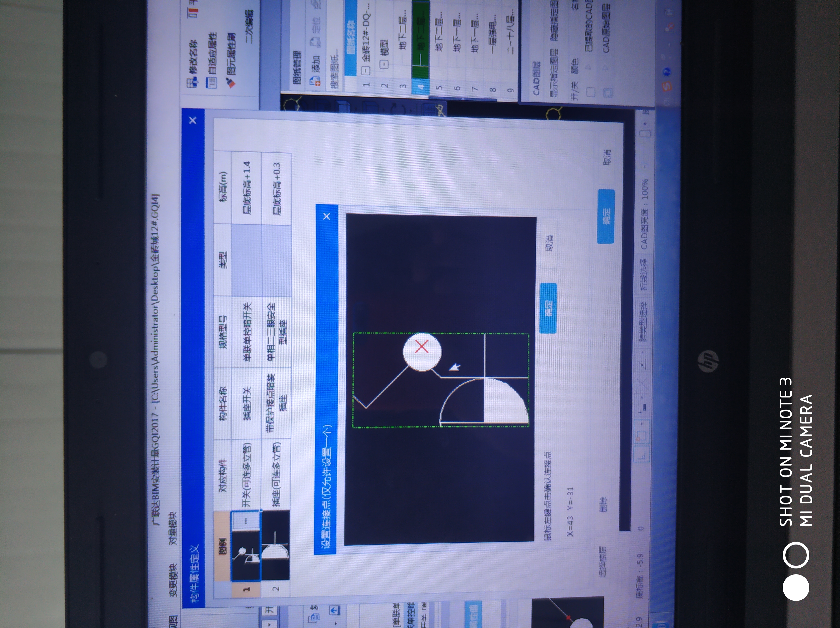Click the 删除 button in 构件属性定义

603,505
